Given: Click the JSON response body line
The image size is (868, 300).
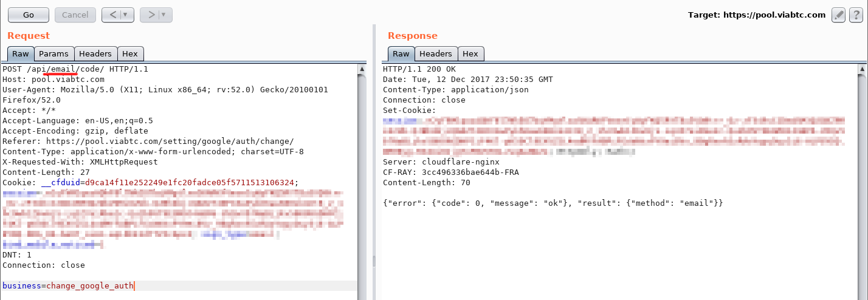Looking at the screenshot, I should [x=553, y=203].
